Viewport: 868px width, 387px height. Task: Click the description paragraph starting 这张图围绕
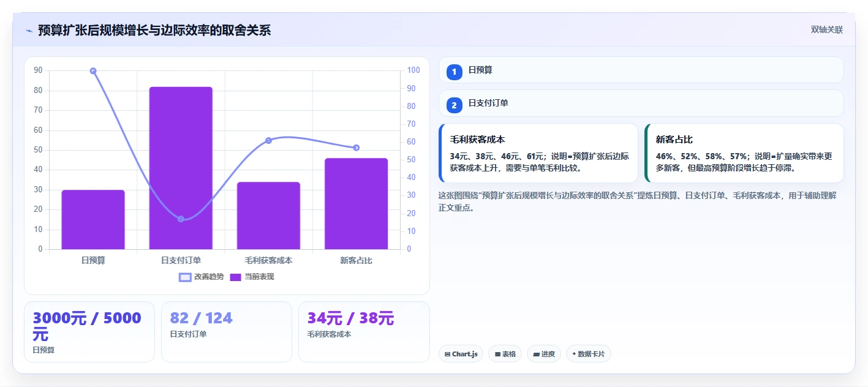click(x=638, y=201)
